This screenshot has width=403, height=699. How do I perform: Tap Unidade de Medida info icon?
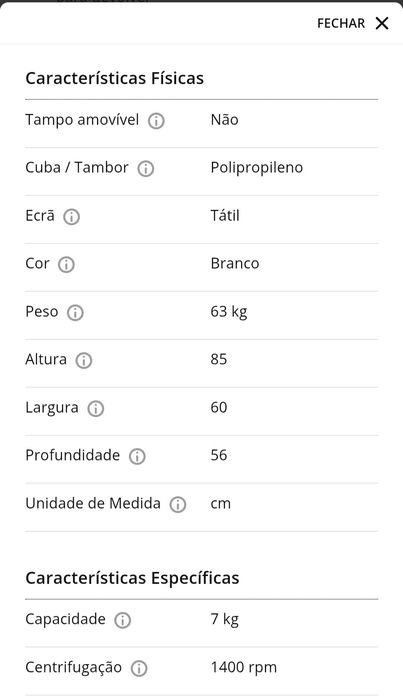pyautogui.click(x=177, y=505)
